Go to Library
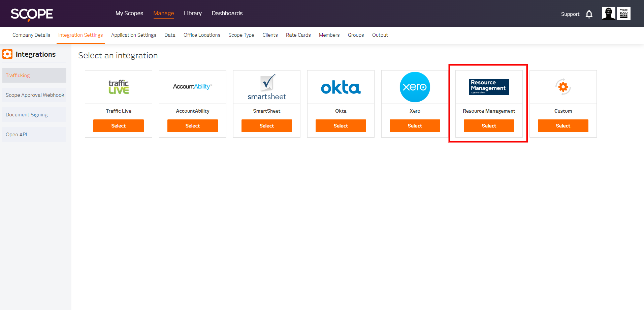Screen dimensions: 644x310 pyautogui.click(x=193, y=13)
